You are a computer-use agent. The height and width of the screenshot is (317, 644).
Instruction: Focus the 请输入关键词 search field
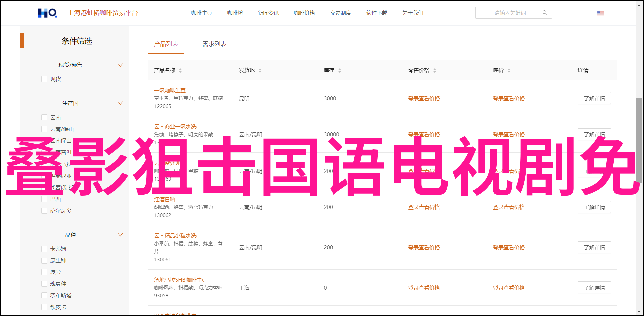coord(513,13)
